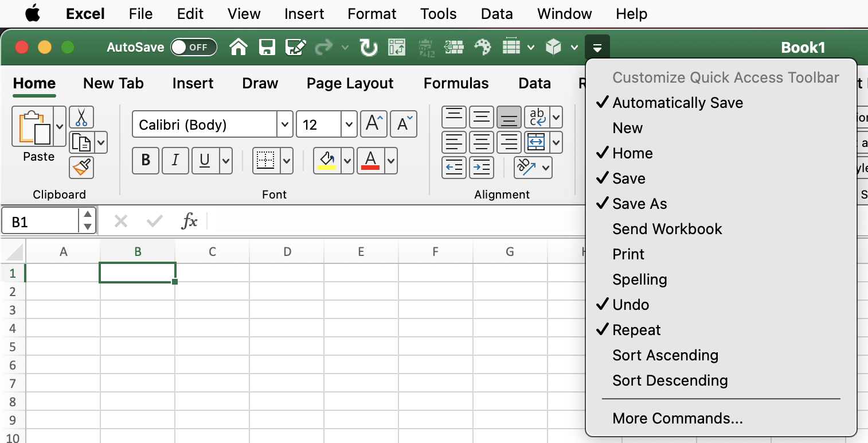Click the Increase Indent icon

tap(482, 168)
